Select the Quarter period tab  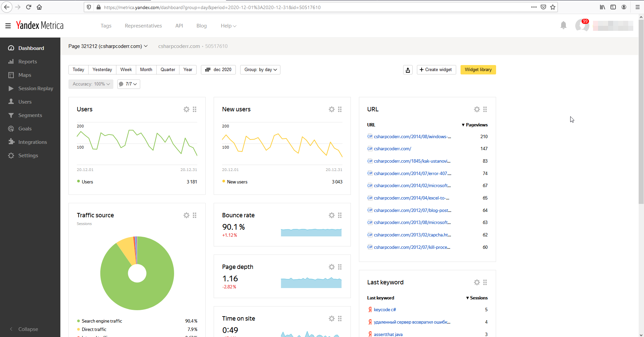[168, 70]
